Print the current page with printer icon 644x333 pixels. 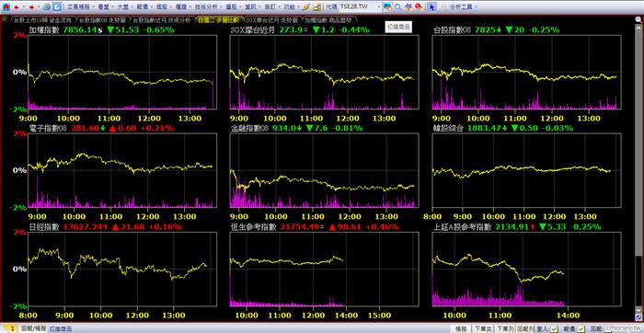(x=47, y=7)
